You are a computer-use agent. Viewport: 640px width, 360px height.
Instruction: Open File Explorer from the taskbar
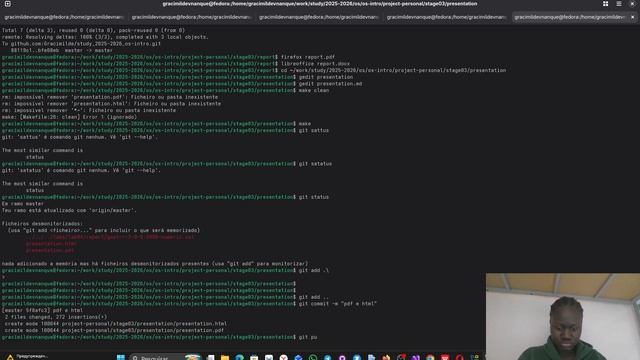tap(225, 358)
